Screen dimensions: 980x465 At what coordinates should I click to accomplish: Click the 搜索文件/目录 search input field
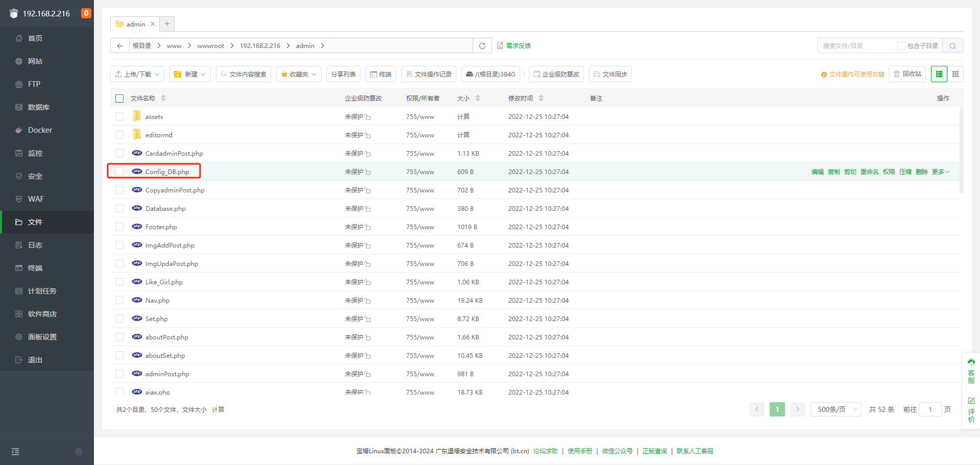857,45
